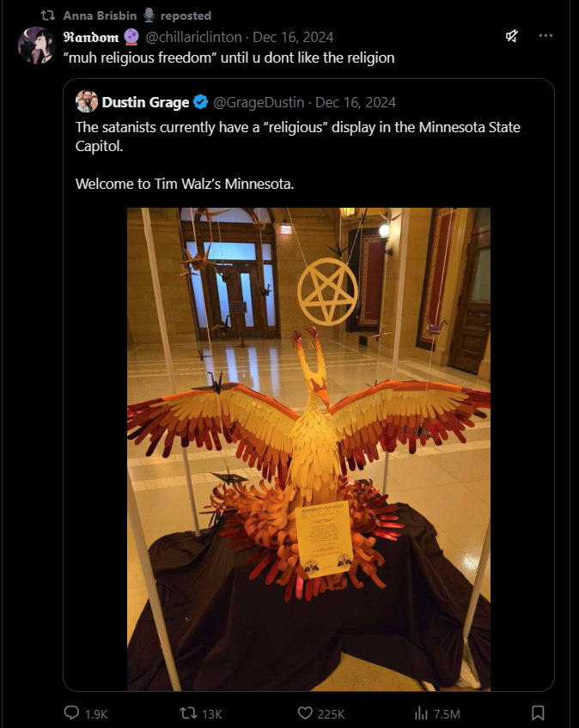Click the repost arrows icon

pos(188,713)
